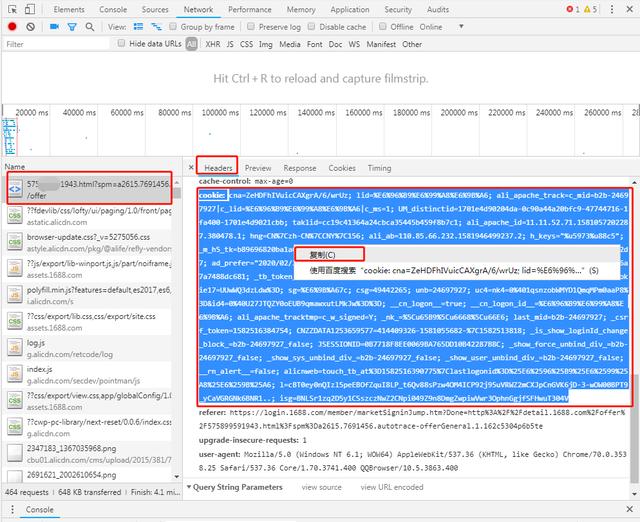
Task: Switch to Application panel tab
Action: tap(350, 9)
